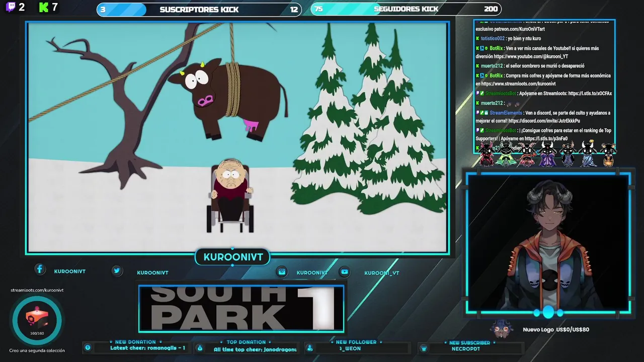Click the South Park 1 title banner

[242, 309]
